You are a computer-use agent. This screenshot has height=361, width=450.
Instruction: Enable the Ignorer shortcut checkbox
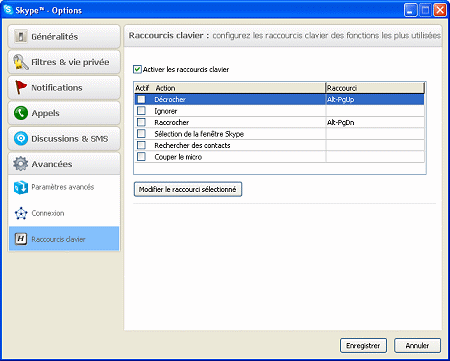(x=141, y=110)
